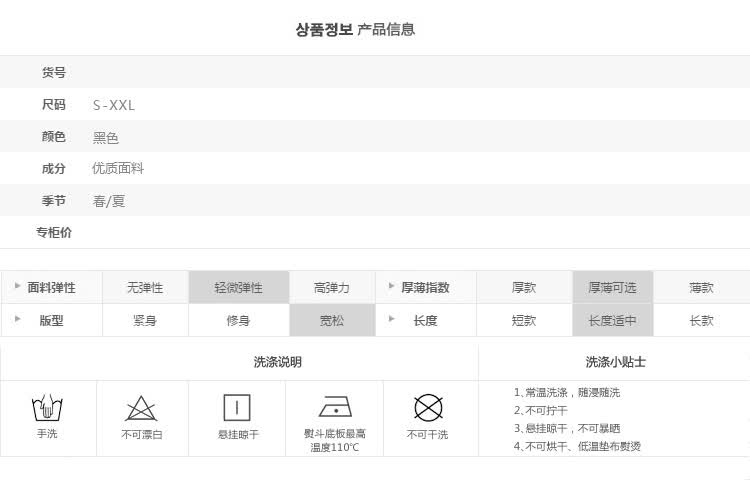Expand the 厚薄指数 row arrow
The width and height of the screenshot is (750, 484).
click(x=391, y=287)
